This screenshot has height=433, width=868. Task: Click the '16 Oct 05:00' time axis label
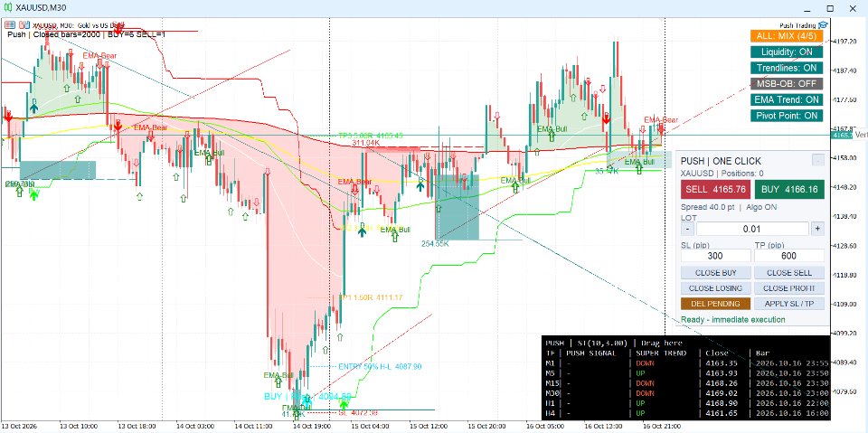544,427
